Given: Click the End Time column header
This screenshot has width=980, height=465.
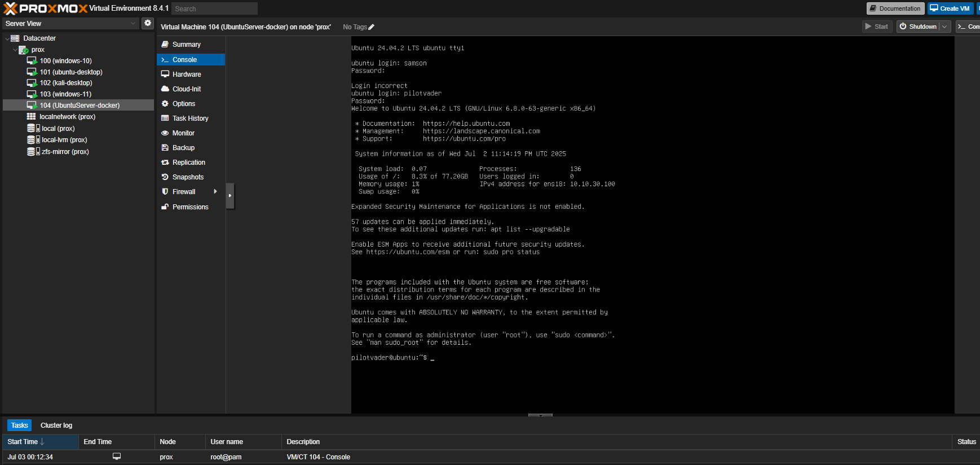Looking at the screenshot, I should pyautogui.click(x=117, y=442).
